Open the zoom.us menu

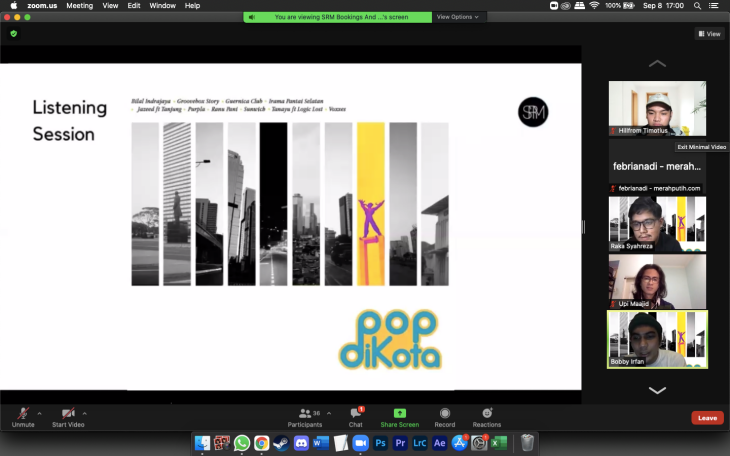click(x=42, y=6)
